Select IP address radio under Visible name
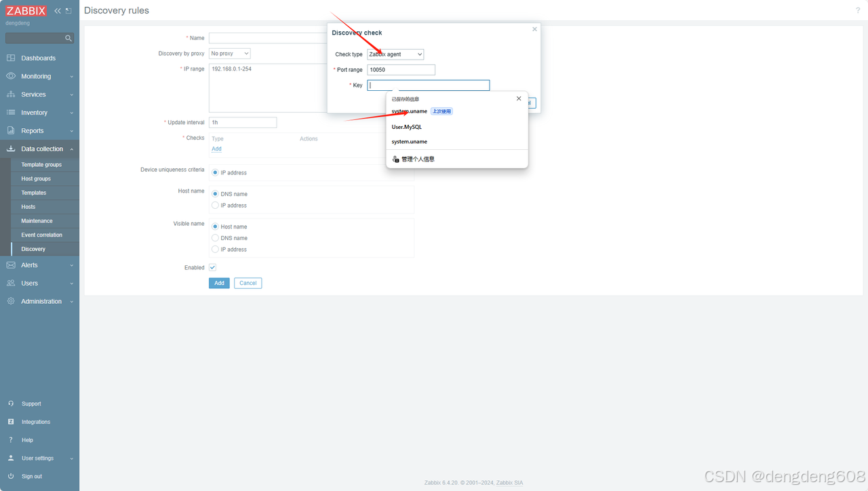This screenshot has height=491, width=868. (216, 250)
